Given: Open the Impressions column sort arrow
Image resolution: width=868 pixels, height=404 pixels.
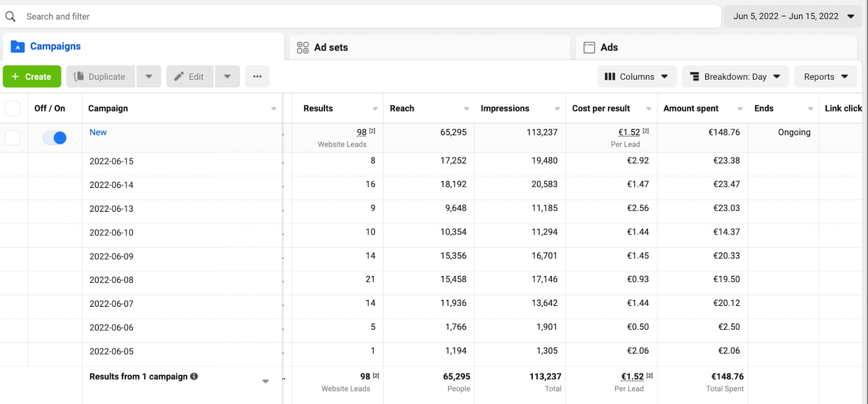Looking at the screenshot, I should [557, 109].
